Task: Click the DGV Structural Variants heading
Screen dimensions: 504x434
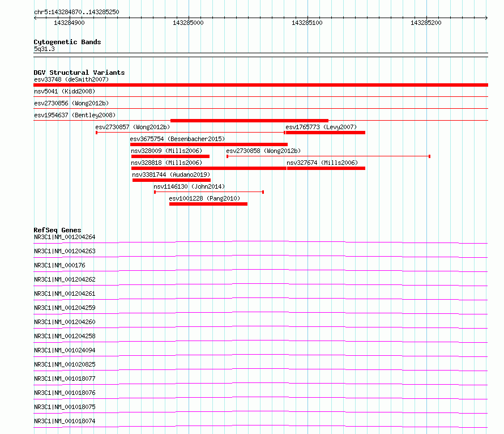Action: [79, 73]
